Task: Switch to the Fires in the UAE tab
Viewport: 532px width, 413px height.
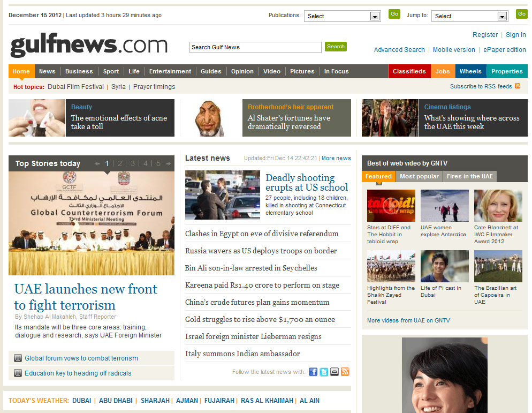Action: (469, 176)
